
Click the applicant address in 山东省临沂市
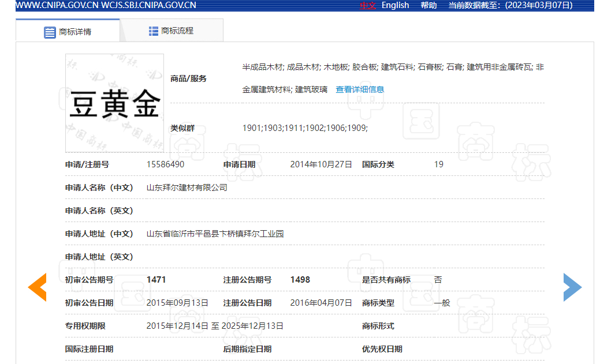215,234
